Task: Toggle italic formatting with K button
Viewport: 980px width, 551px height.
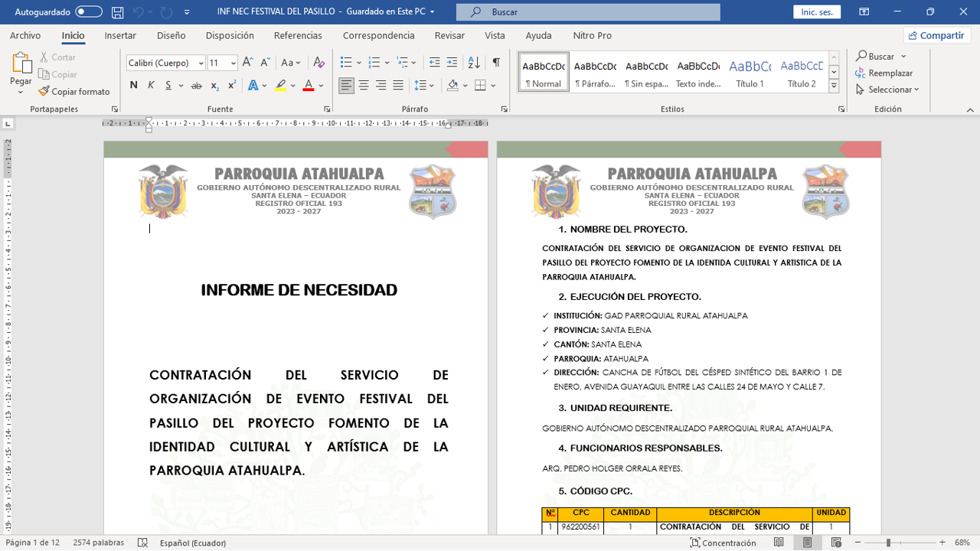Action: point(151,86)
